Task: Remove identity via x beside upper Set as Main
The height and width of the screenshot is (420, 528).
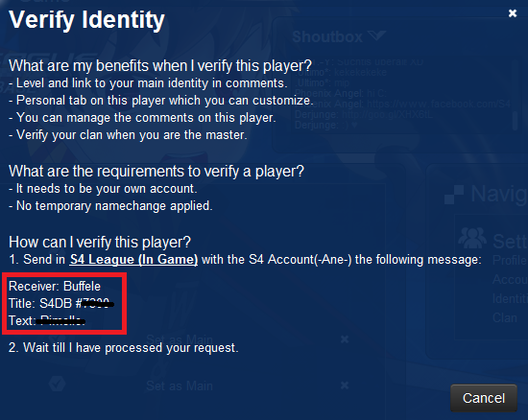Action: [345, 339]
